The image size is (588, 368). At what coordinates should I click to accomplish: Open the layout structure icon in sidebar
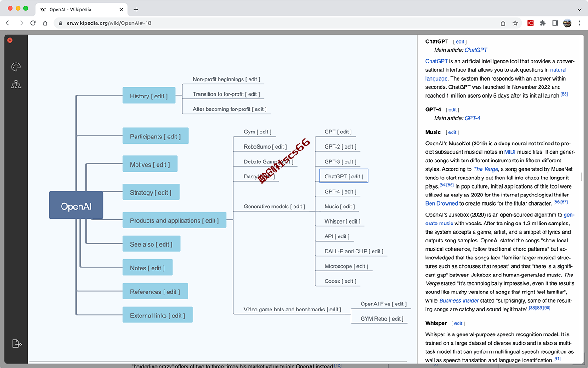pyautogui.click(x=16, y=85)
